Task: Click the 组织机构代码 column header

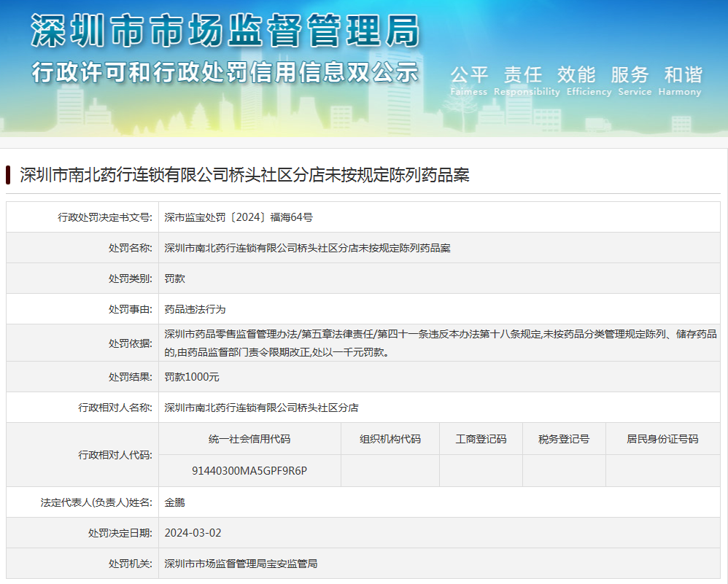Action: [x=390, y=439]
